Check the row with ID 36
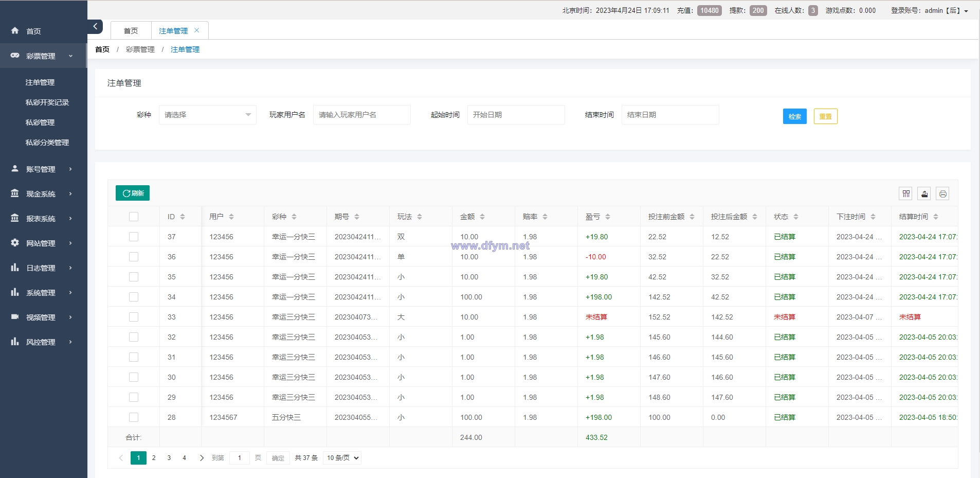Image resolution: width=980 pixels, height=478 pixels. pyautogui.click(x=134, y=257)
